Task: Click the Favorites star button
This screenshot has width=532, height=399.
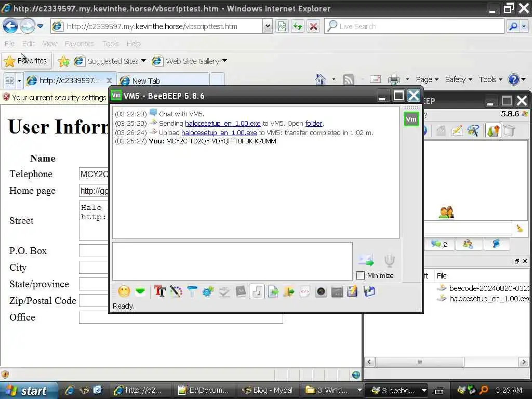Action: tap(26, 61)
